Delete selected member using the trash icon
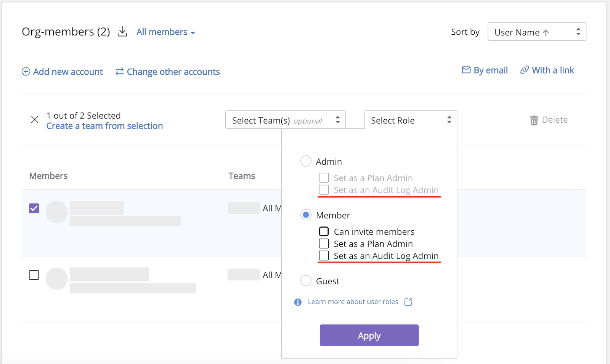The width and height of the screenshot is (610, 364). pos(534,120)
